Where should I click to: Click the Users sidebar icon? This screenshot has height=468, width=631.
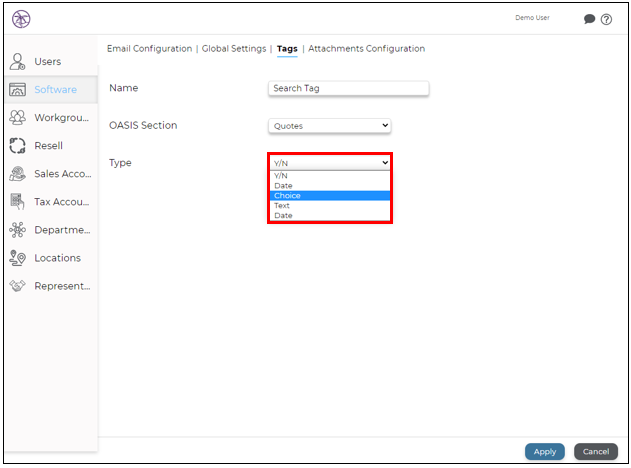17,62
